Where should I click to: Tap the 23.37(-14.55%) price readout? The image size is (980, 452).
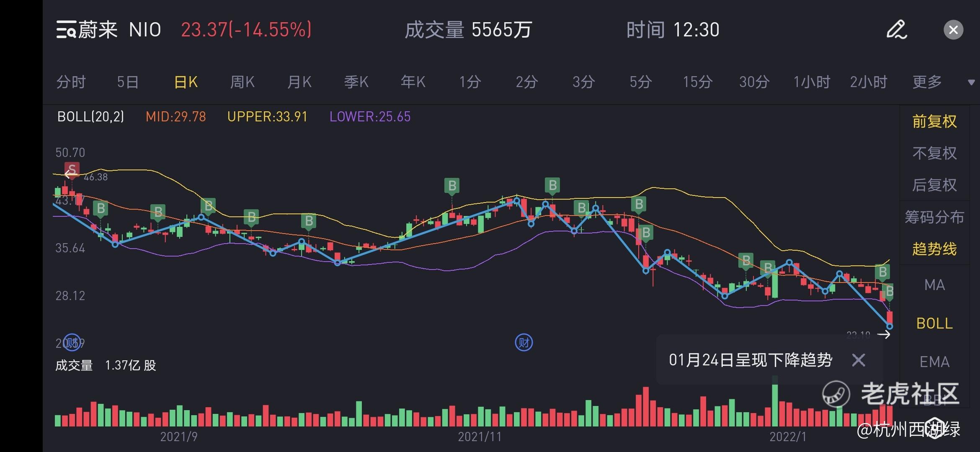click(x=246, y=30)
